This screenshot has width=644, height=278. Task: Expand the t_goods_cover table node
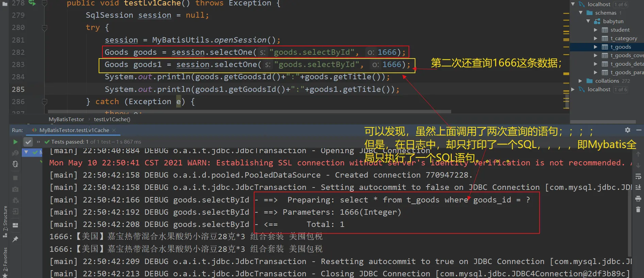pyautogui.click(x=596, y=55)
